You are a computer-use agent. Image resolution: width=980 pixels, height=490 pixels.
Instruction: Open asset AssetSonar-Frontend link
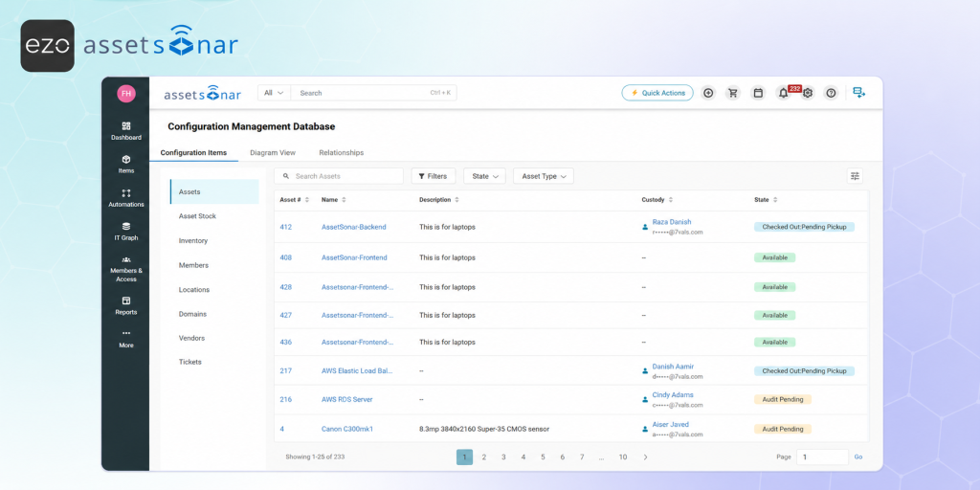pyautogui.click(x=354, y=257)
